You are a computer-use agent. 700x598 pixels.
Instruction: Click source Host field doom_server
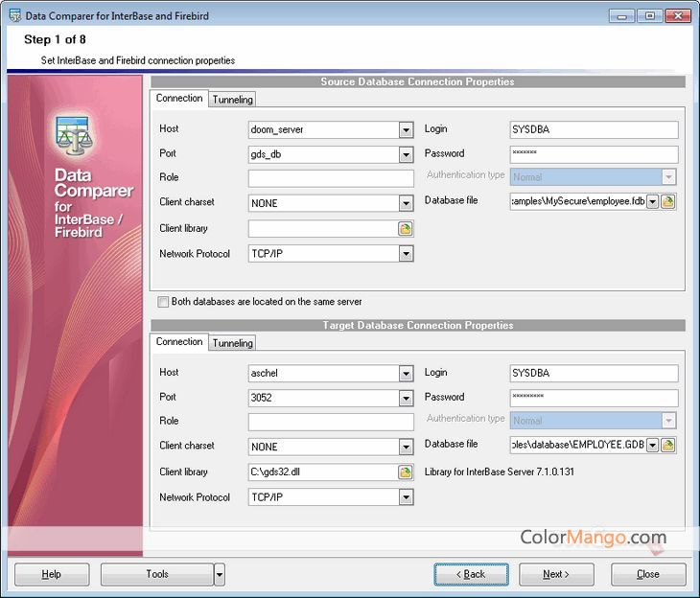point(324,130)
